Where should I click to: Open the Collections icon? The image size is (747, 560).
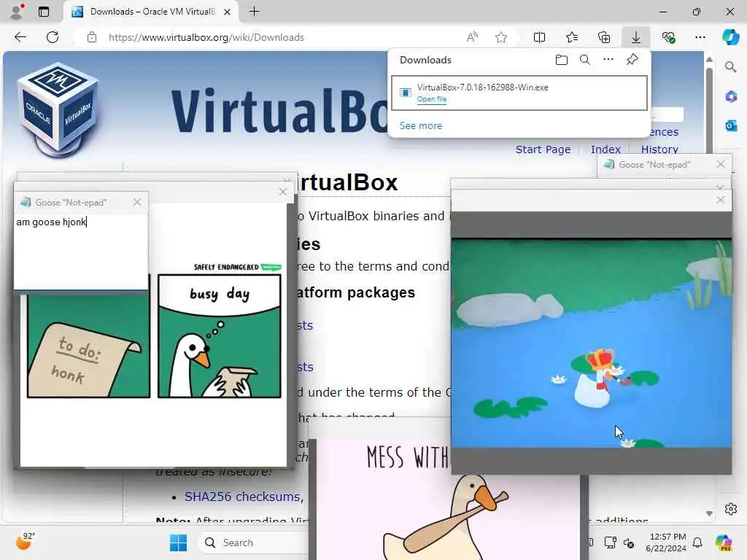tap(604, 37)
